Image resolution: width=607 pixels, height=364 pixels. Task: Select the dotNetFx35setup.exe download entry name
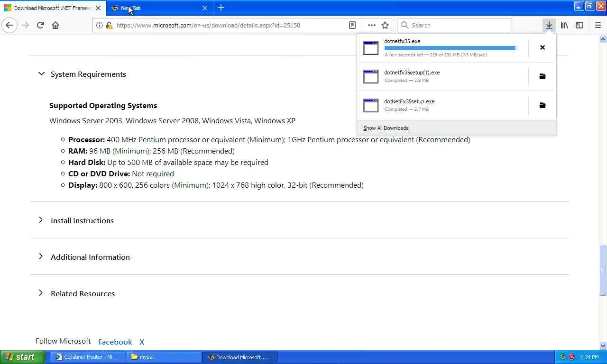tap(409, 101)
